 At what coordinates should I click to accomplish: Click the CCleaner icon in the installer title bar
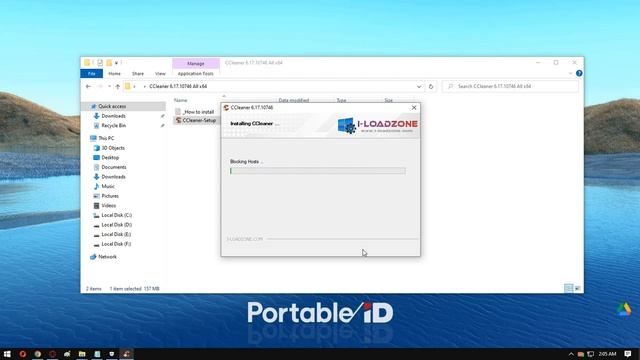(226, 108)
